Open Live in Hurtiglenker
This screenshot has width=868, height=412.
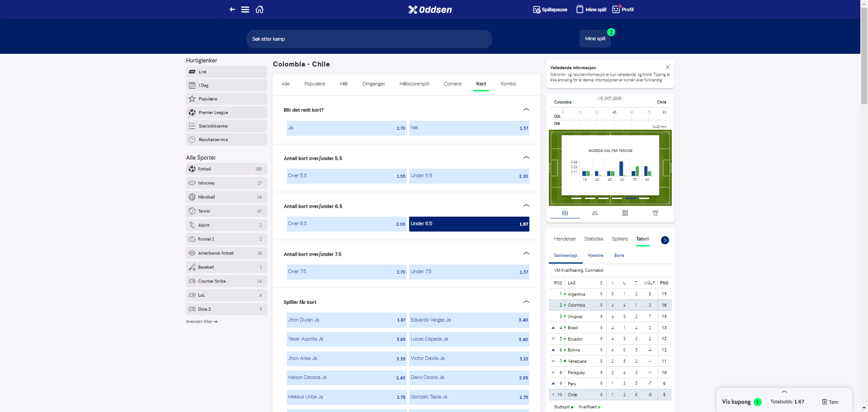coord(226,71)
